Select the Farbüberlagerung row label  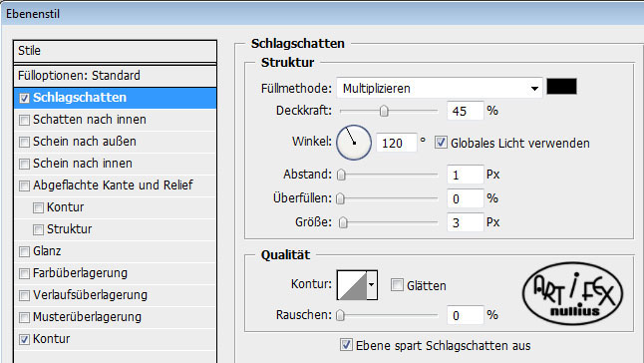pos(80,273)
